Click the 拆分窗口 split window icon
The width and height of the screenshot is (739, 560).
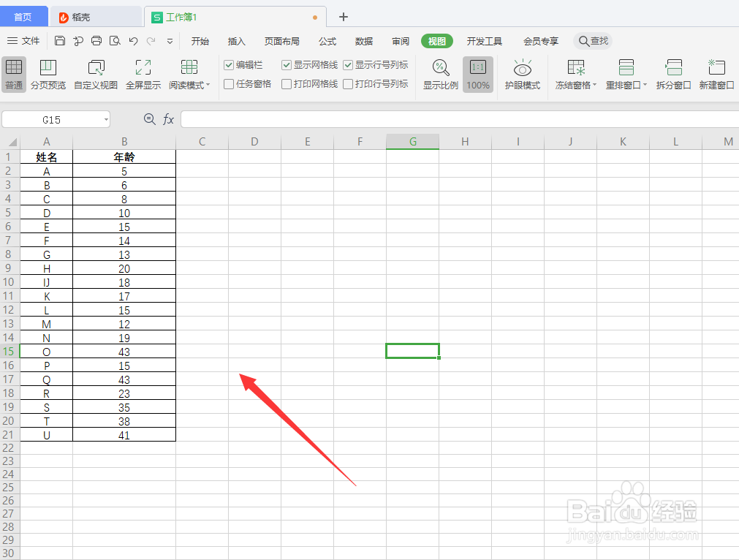pos(672,74)
